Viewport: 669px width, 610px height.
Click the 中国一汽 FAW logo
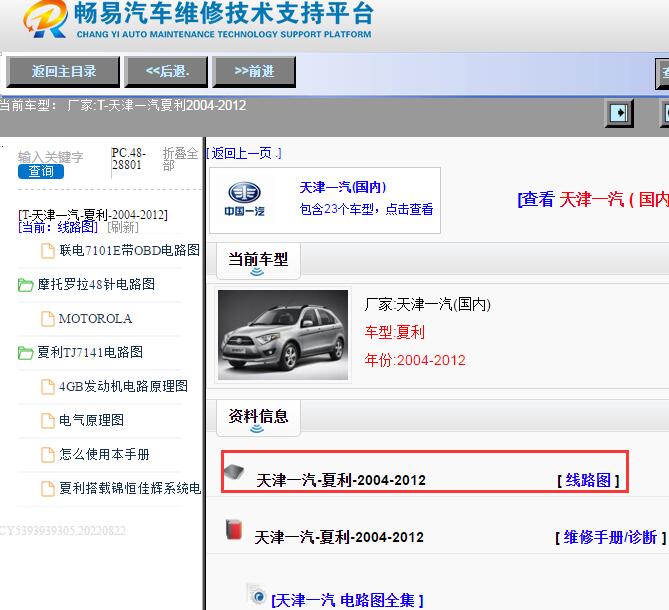[244, 199]
